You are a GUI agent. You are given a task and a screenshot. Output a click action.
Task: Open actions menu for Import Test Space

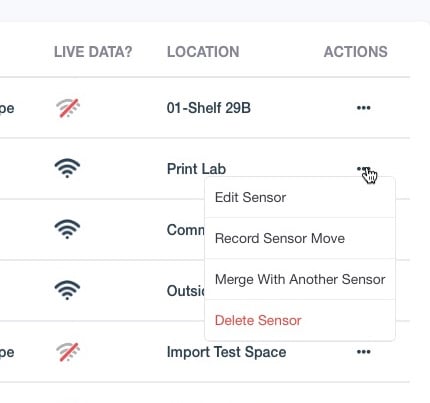[363, 352]
